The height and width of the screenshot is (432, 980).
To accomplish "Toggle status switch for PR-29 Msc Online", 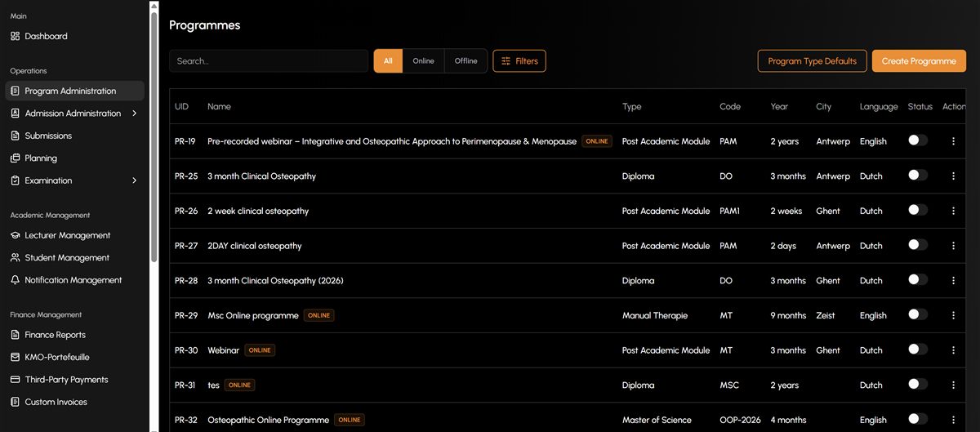I will pyautogui.click(x=918, y=314).
